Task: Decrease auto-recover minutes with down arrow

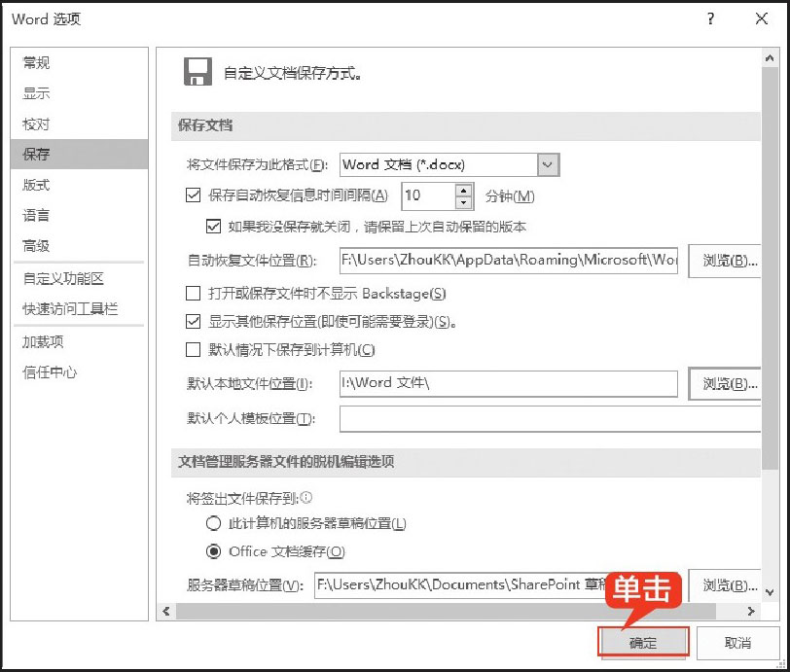Action: 463,202
